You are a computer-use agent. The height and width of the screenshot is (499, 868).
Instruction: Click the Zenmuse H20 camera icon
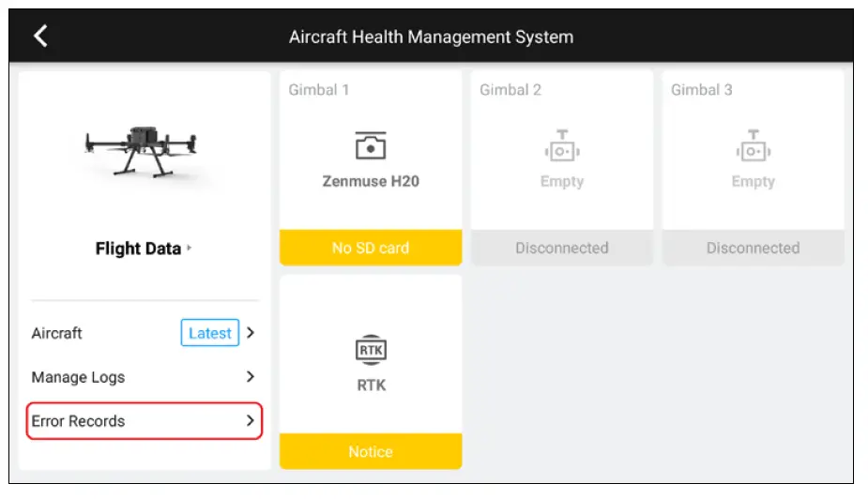click(371, 145)
